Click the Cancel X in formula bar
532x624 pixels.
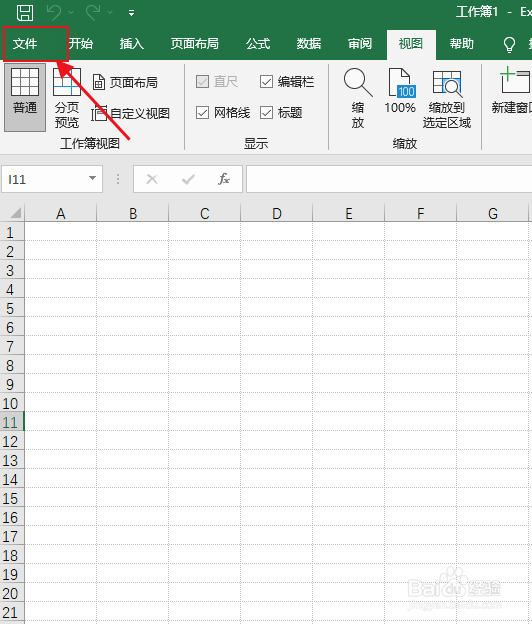tap(152, 179)
